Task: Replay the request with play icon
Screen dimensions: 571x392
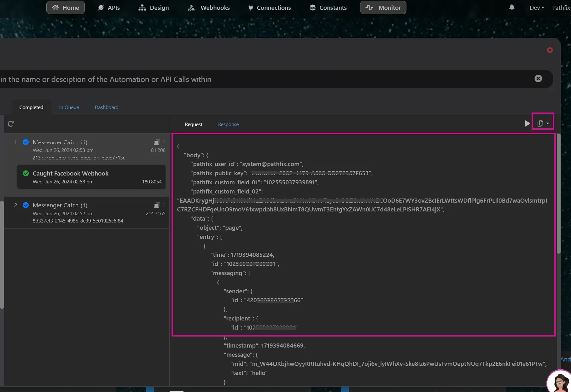Action: pyautogui.click(x=527, y=124)
